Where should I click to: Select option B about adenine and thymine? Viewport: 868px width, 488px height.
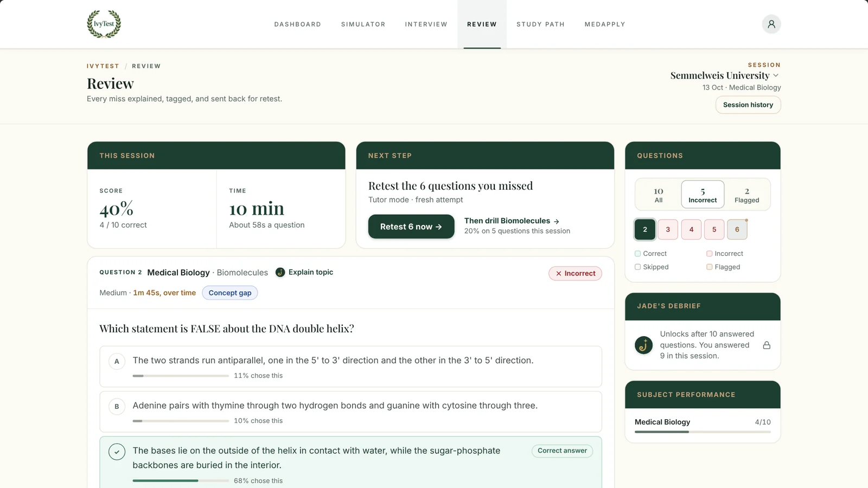pos(350,412)
